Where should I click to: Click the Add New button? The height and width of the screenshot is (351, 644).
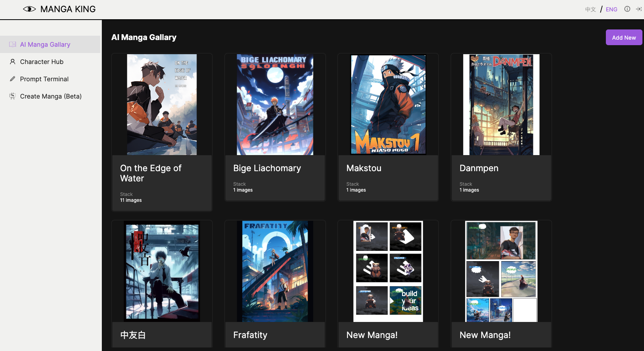tap(624, 37)
